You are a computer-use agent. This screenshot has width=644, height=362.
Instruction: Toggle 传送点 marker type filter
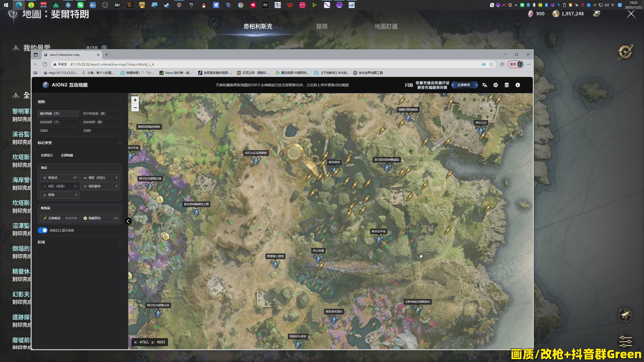click(x=60, y=178)
